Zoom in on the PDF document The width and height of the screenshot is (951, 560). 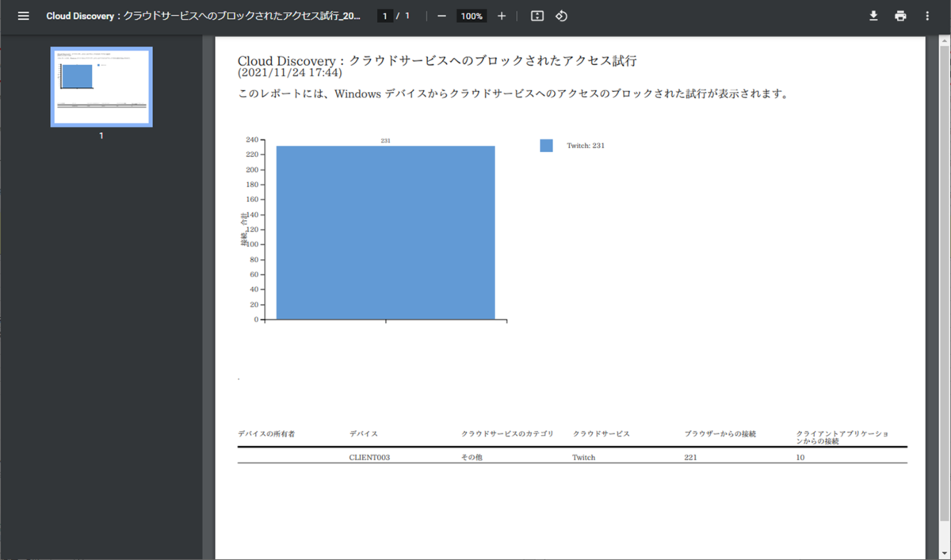[501, 15]
